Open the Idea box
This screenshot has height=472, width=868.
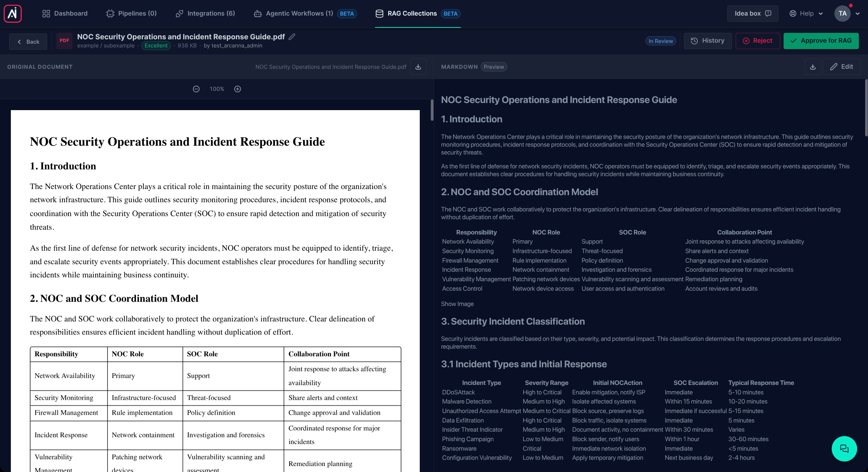click(753, 14)
